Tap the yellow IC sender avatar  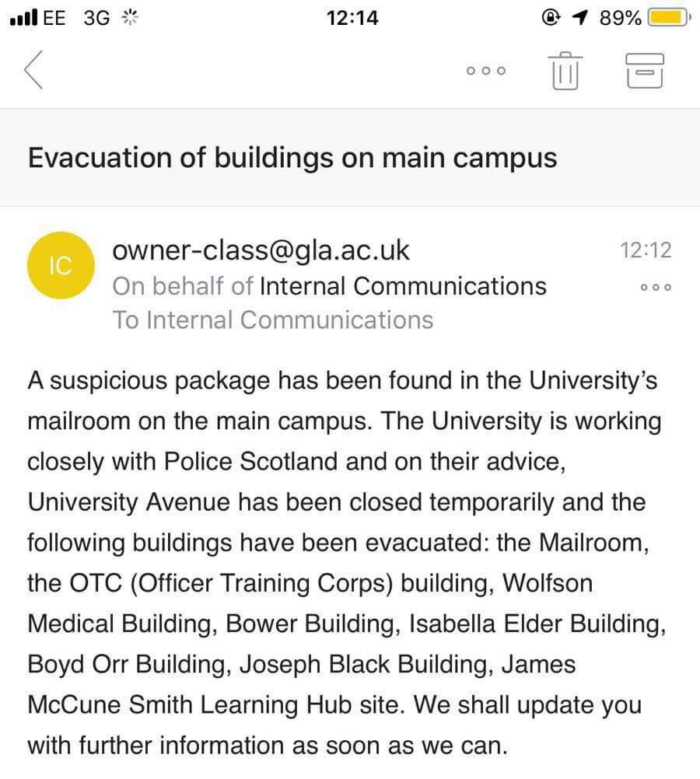(x=61, y=265)
